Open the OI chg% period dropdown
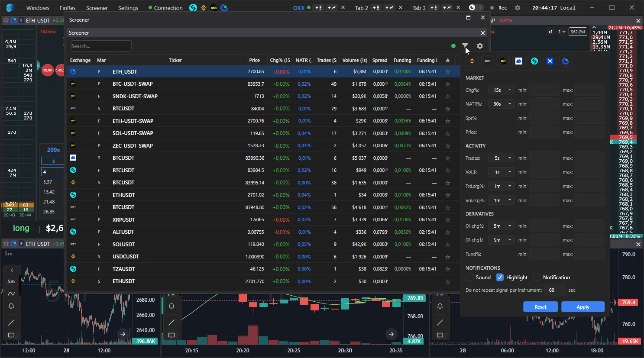The image size is (644, 358). tap(502, 226)
